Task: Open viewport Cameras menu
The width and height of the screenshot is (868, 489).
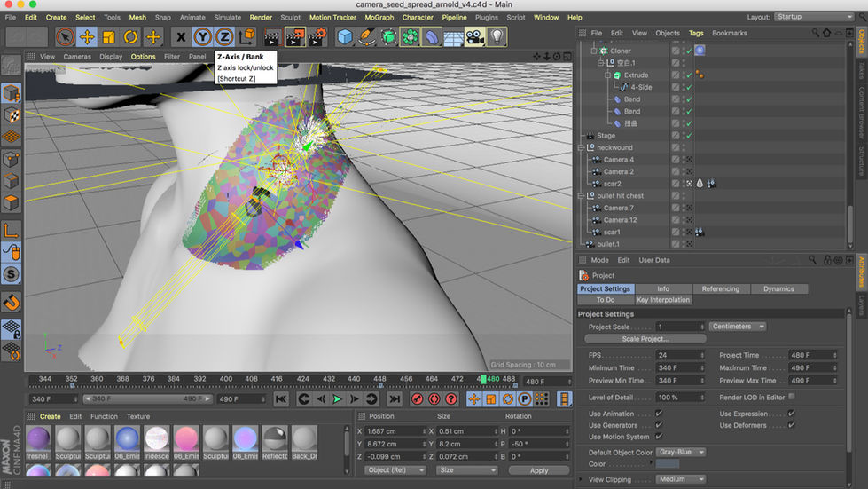Action: coord(77,57)
